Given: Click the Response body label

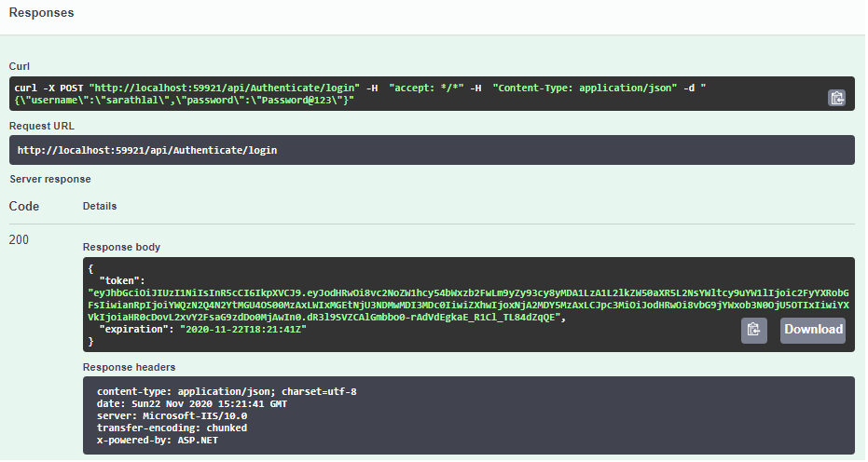Looking at the screenshot, I should [x=121, y=247].
